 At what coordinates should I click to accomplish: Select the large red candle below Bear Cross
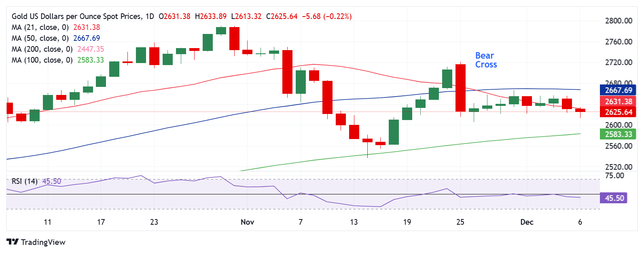(x=460, y=88)
